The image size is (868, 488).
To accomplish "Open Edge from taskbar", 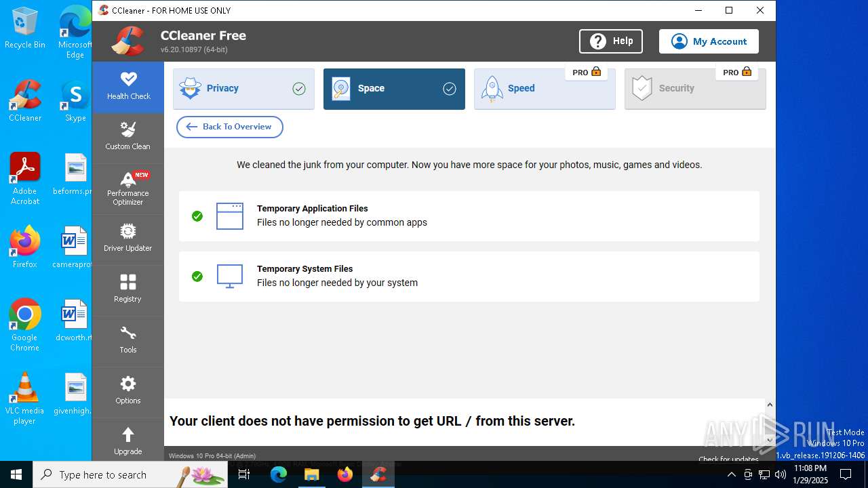I will 279,474.
